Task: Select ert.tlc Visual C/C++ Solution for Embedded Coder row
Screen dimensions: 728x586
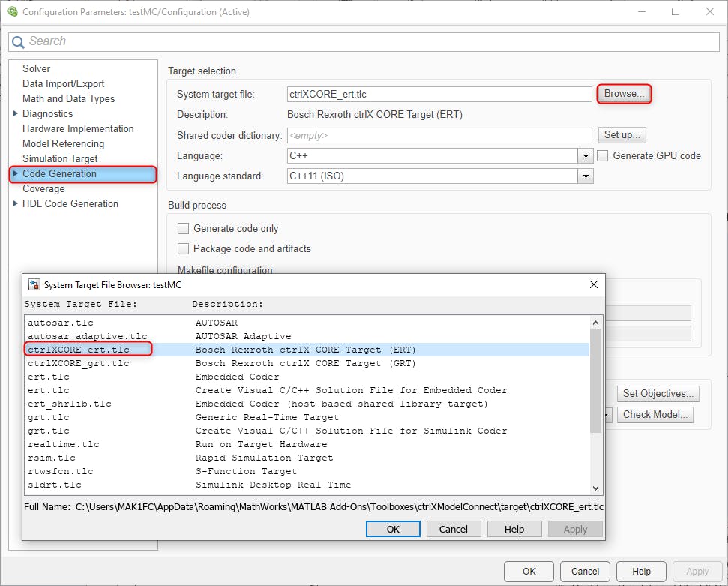Action: coord(307,390)
